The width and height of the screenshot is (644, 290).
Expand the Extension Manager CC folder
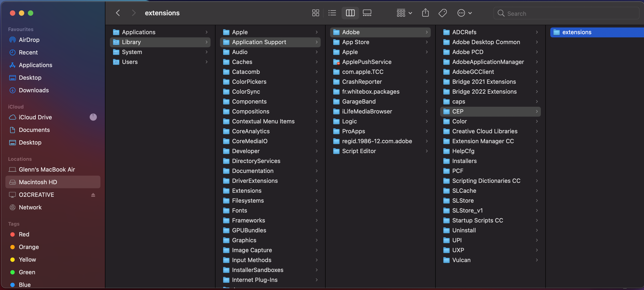coord(483,141)
